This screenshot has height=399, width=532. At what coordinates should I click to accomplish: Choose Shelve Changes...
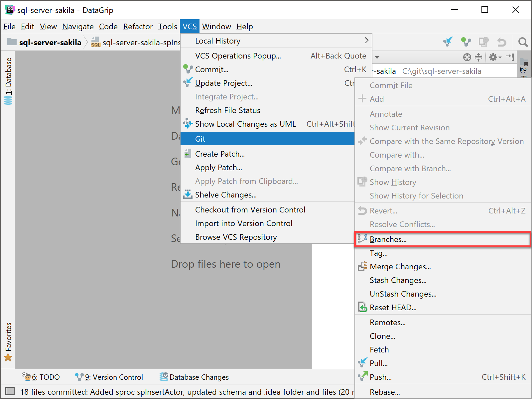tap(268, 195)
